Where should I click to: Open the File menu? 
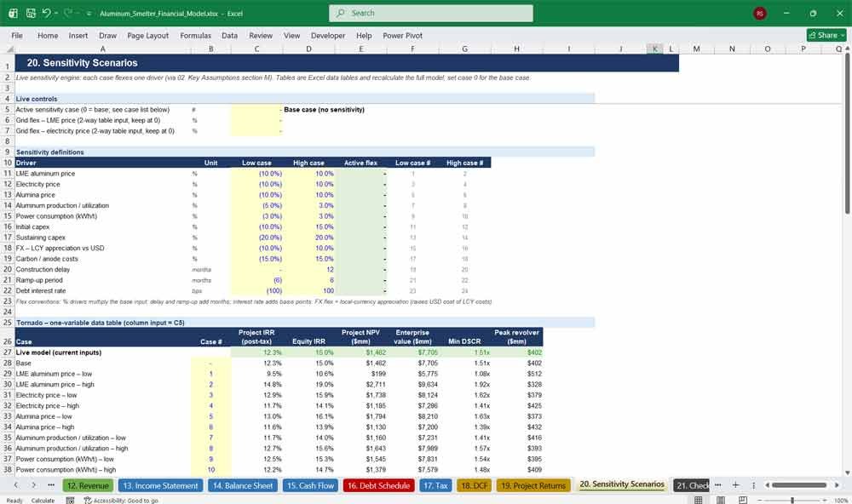pyautogui.click(x=17, y=35)
